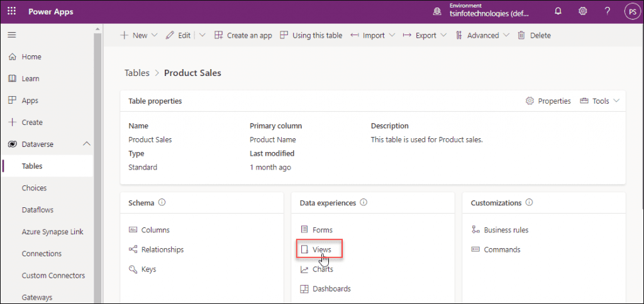644x304 pixels.
Task: Click the sidebar scroll-up arrow
Action: 97,29
